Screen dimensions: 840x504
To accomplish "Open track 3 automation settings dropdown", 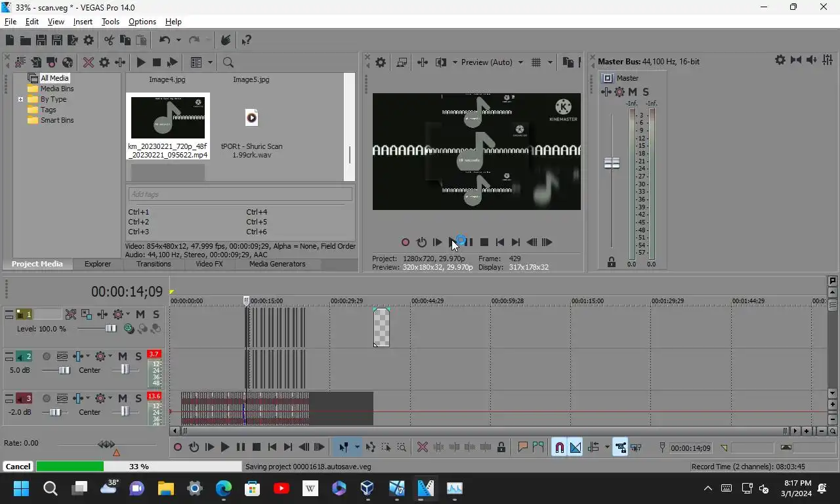I will [110, 398].
